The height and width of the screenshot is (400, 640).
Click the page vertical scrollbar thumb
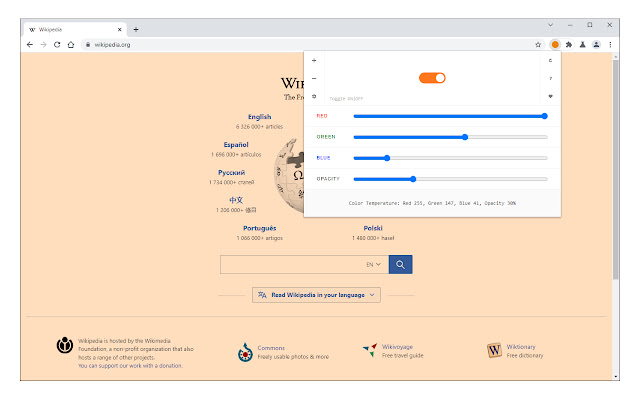[x=616, y=169]
